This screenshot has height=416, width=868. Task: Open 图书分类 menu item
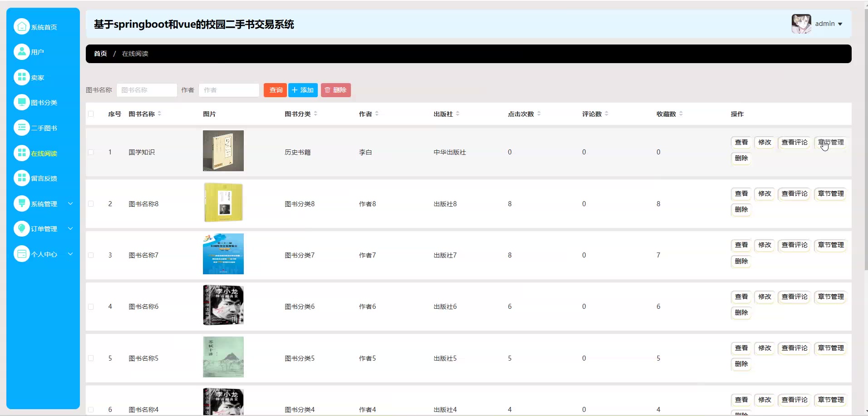pos(44,103)
